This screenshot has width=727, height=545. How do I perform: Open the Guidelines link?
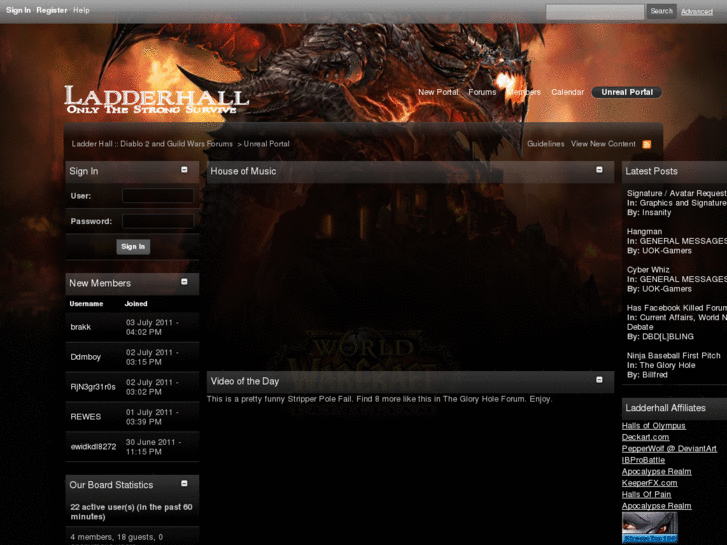coord(546,144)
